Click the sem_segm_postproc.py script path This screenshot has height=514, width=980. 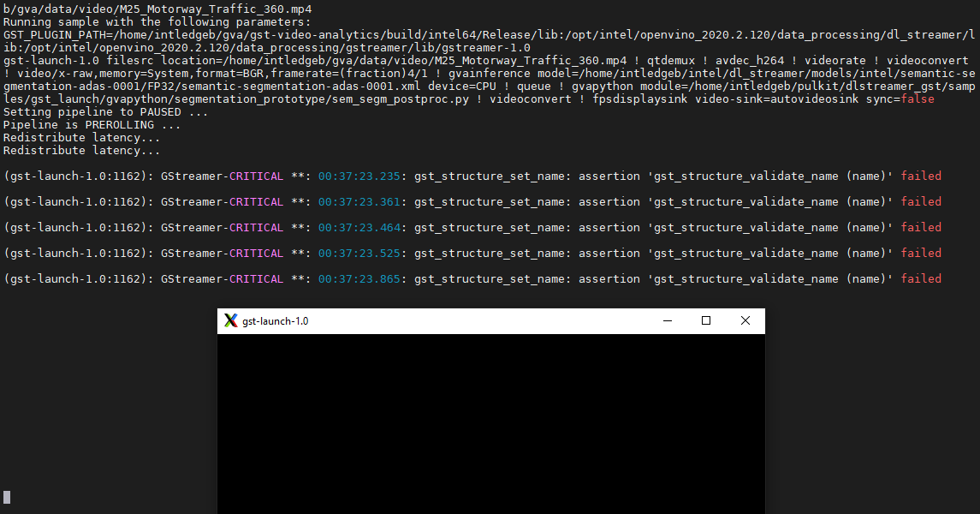(394, 99)
